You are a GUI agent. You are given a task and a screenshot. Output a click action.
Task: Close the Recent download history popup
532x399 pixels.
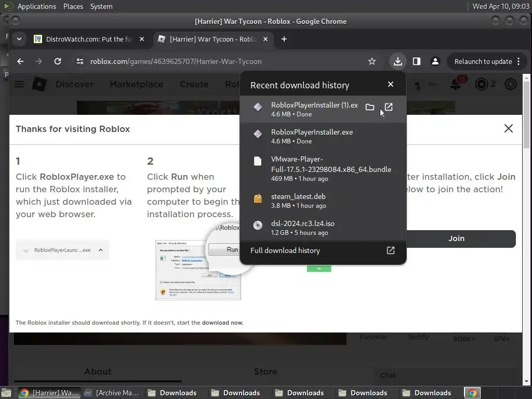[x=391, y=84]
